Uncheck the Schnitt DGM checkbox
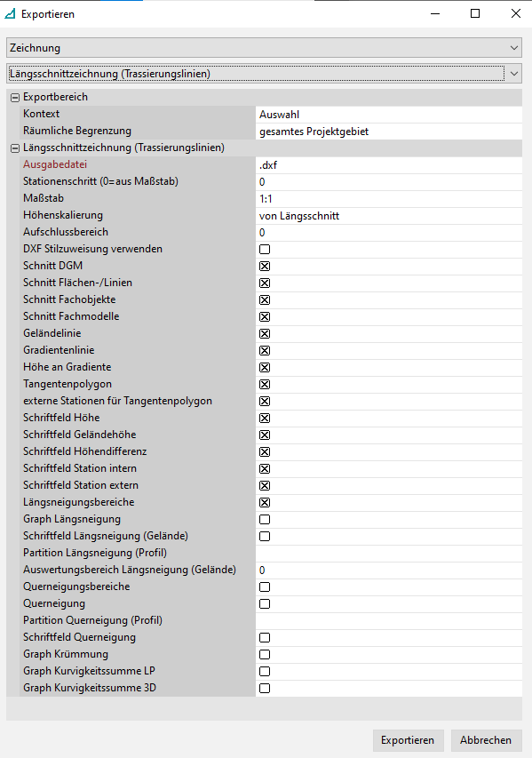The height and width of the screenshot is (758, 532). tap(265, 267)
